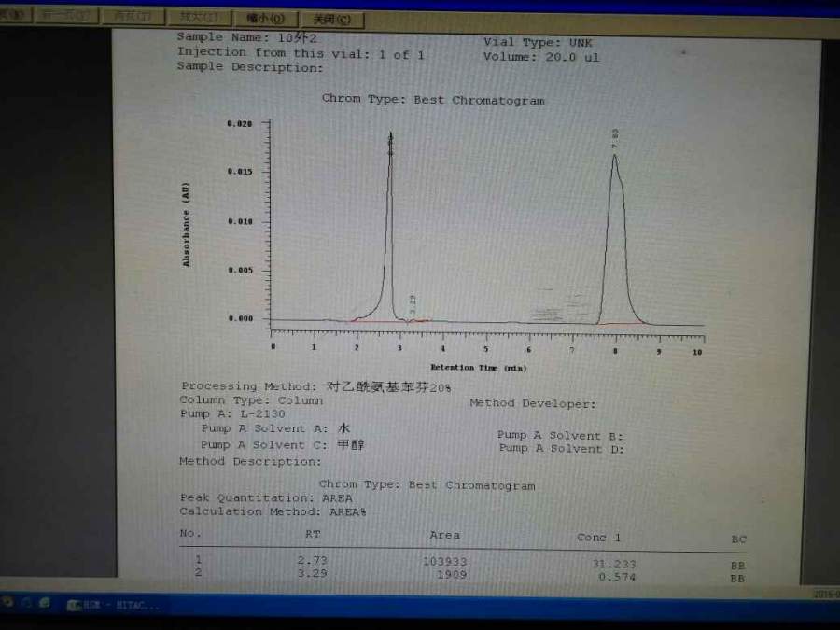Click the RT value 3.29 in table
The width and height of the screenshot is (840, 630).
(x=313, y=573)
